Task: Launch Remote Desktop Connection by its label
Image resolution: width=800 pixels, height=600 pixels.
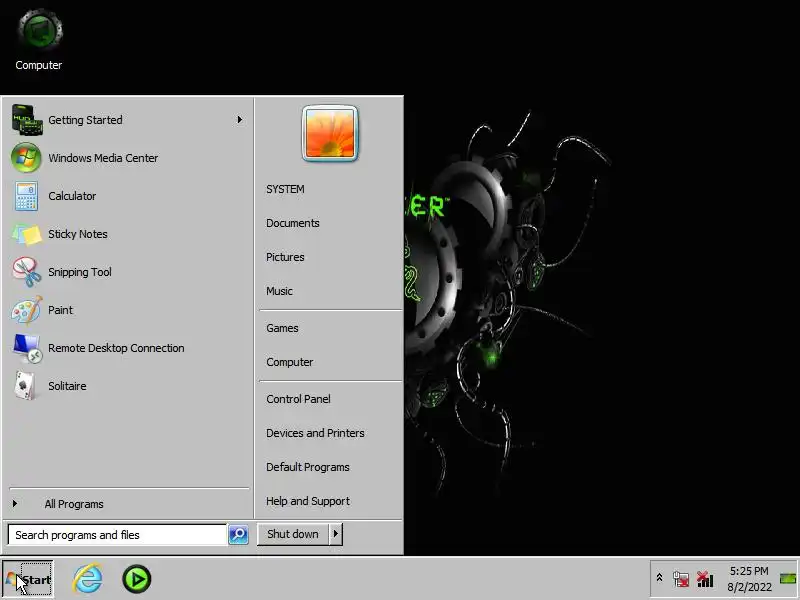Action: pos(116,348)
